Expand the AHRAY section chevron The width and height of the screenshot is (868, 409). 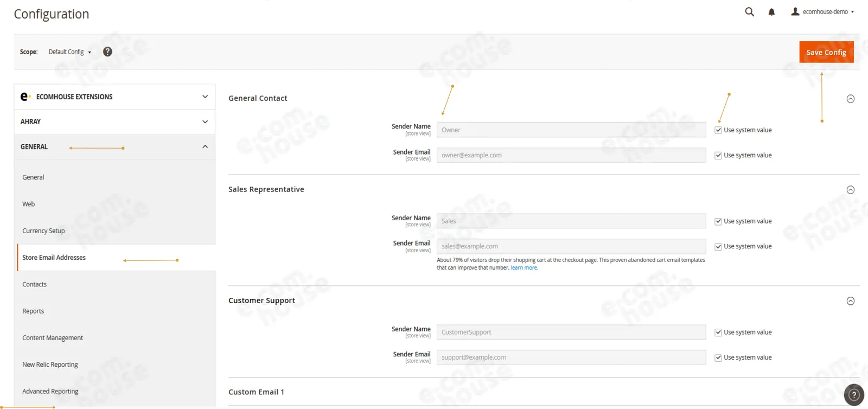(205, 122)
